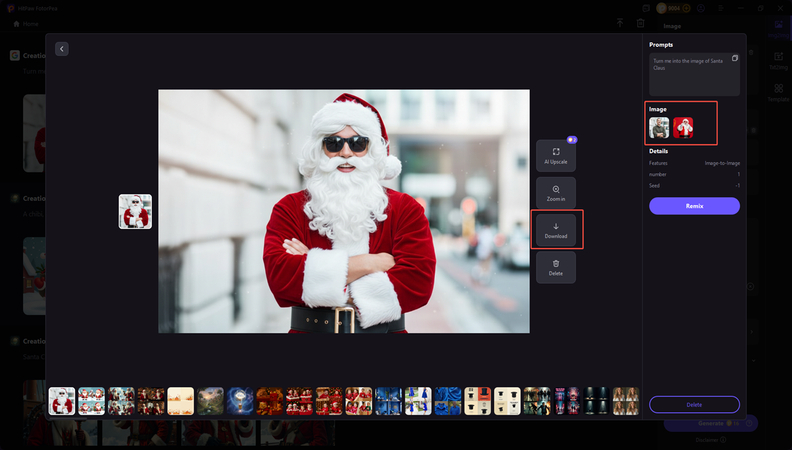The height and width of the screenshot is (450, 792).
Task: Click the HitPaw FotorPea logo icon
Action: click(11, 8)
